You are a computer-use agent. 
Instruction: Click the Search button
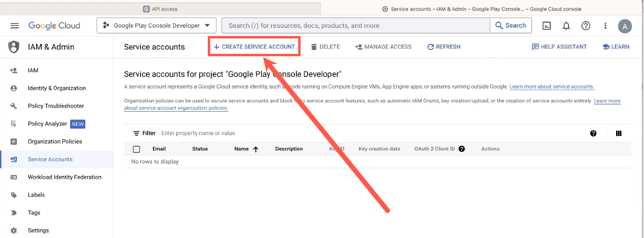click(511, 25)
